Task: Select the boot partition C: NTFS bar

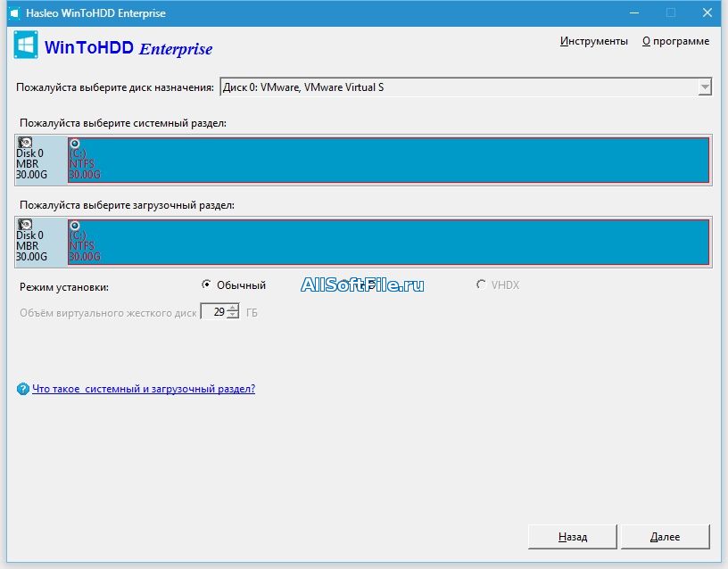Action: [388, 243]
